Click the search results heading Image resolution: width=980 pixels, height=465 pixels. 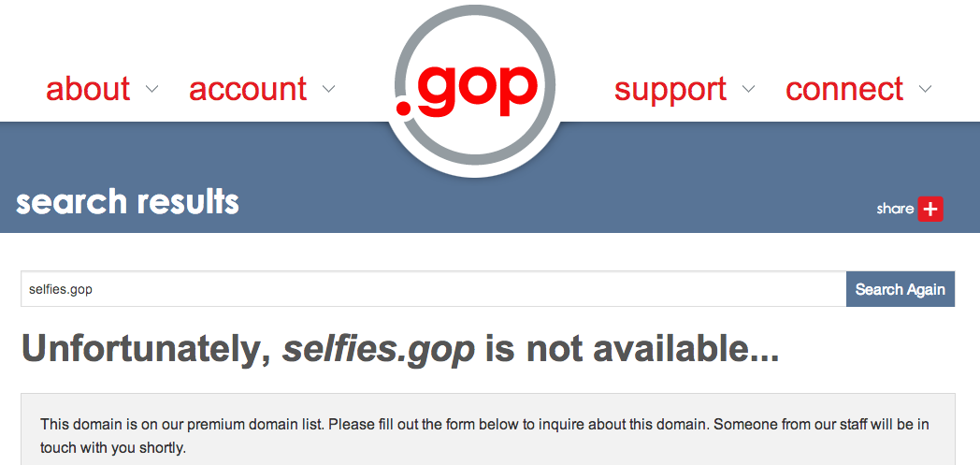tap(127, 202)
